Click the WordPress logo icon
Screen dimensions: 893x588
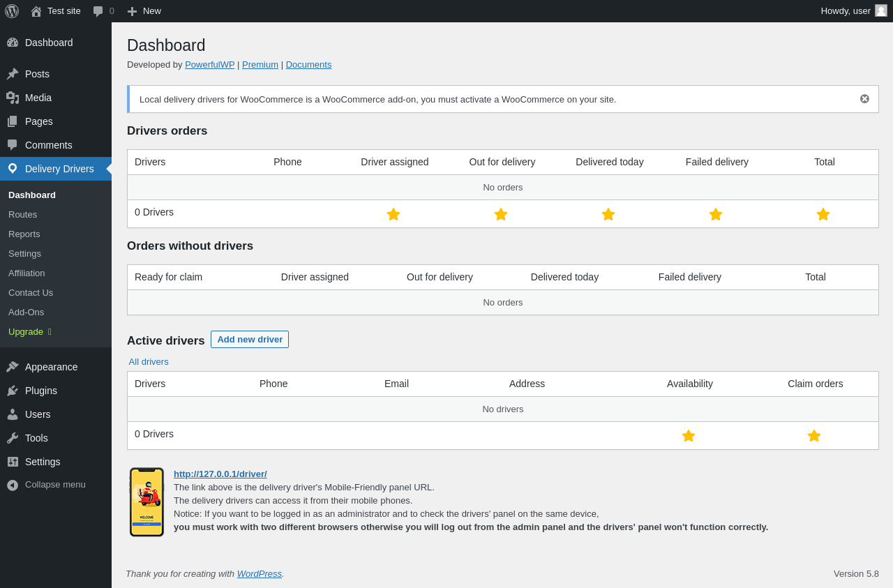12,11
